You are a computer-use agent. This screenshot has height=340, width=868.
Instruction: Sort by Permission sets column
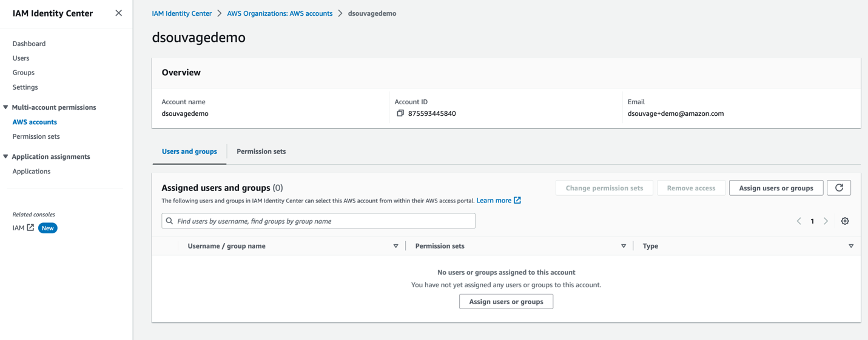click(x=624, y=246)
